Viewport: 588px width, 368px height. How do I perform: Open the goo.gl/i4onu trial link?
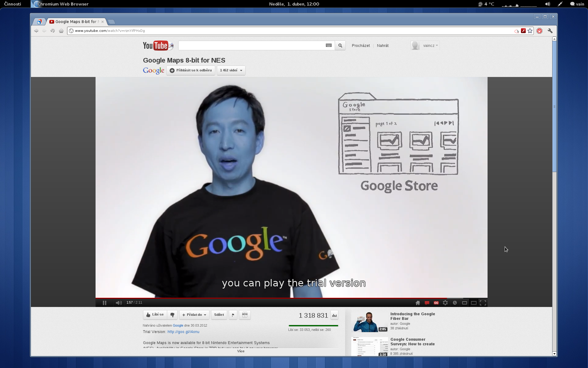point(183,332)
